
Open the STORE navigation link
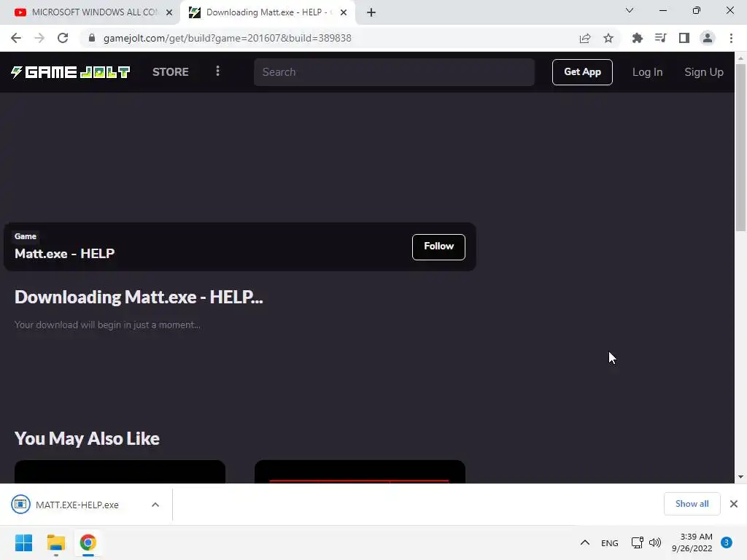coord(171,72)
